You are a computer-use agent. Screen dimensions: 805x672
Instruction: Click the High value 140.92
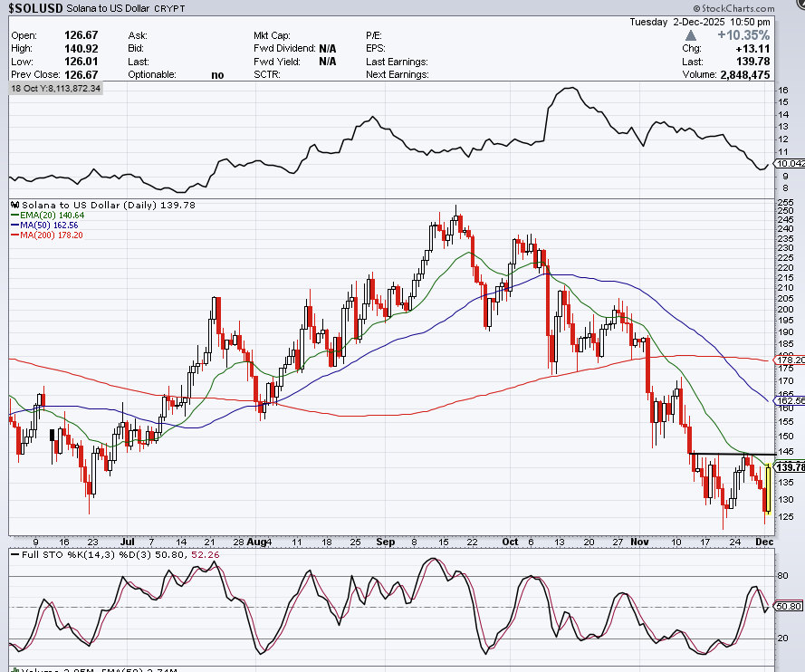click(81, 48)
